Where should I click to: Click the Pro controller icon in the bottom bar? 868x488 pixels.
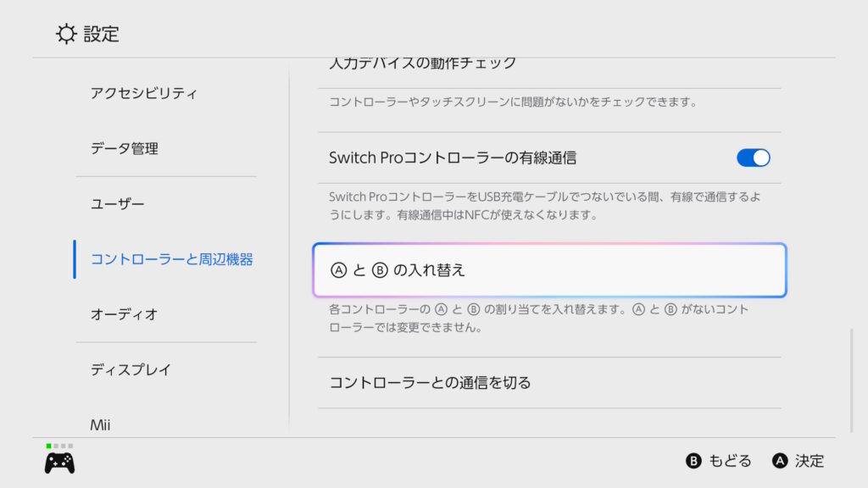[59, 463]
